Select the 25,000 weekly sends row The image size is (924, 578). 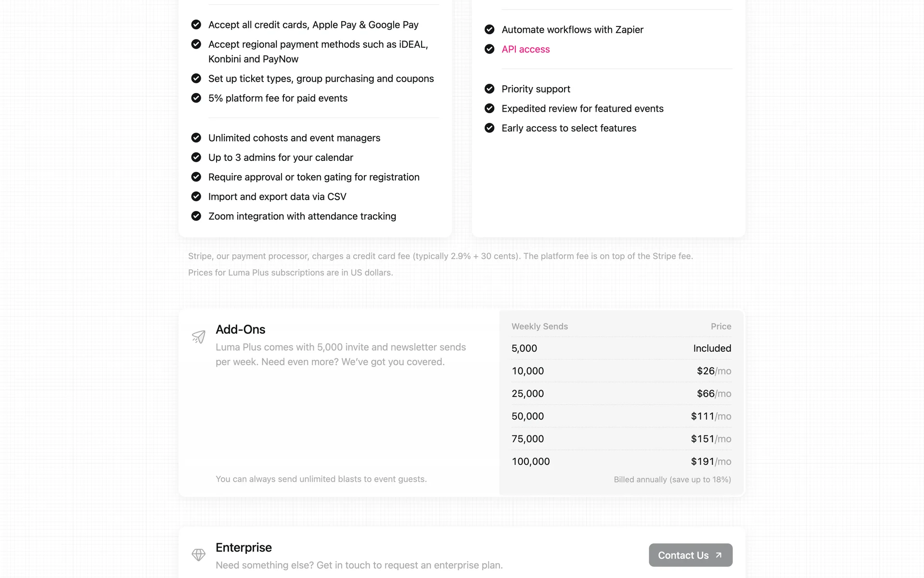tap(621, 394)
